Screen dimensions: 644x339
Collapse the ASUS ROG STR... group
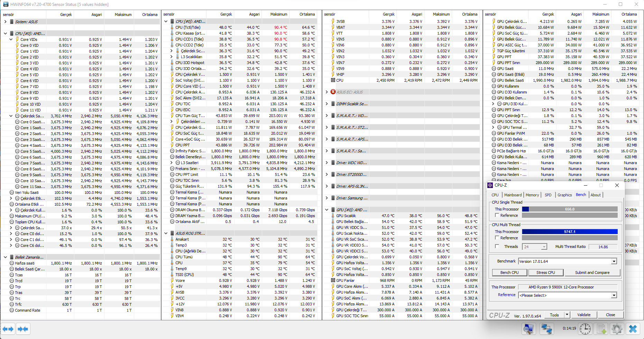[166, 233]
